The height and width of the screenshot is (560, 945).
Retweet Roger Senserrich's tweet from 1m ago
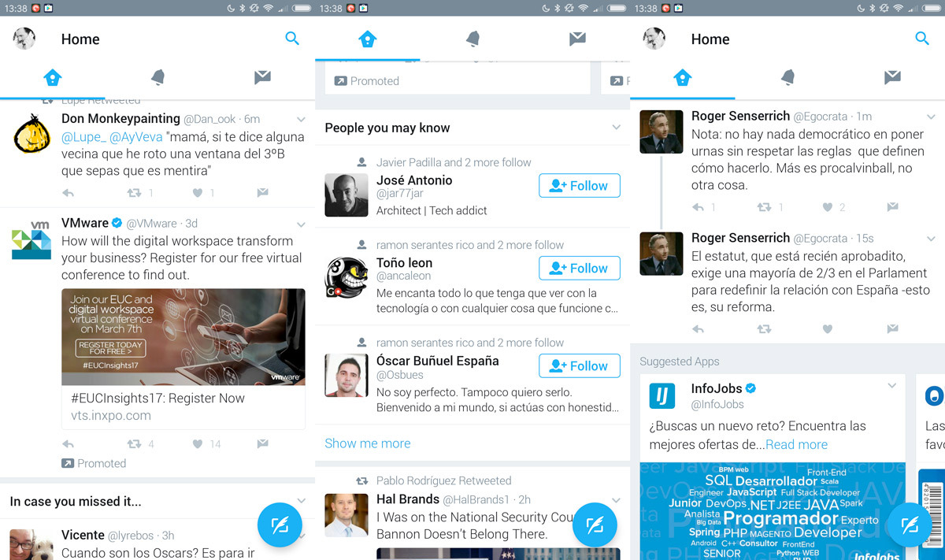[765, 207]
